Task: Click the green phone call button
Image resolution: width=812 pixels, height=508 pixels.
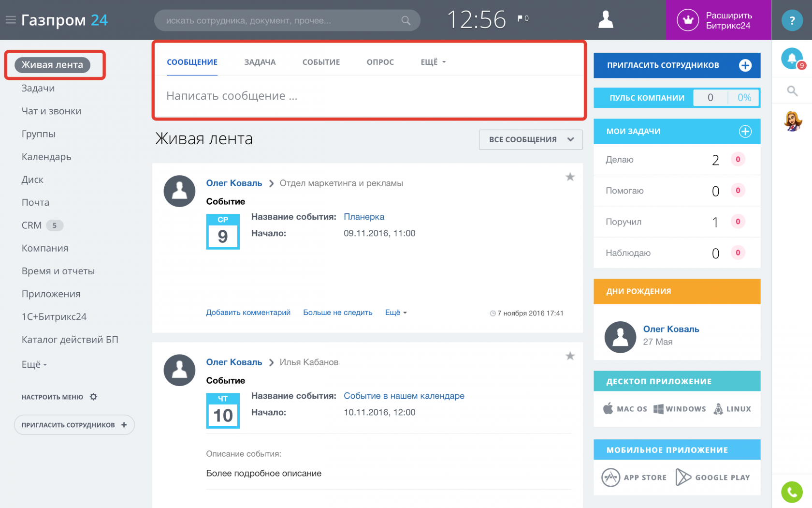Action: [x=792, y=492]
